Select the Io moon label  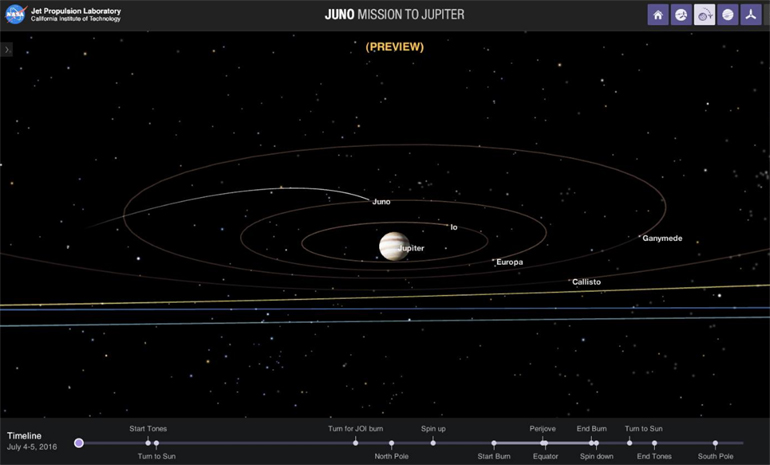coord(453,227)
